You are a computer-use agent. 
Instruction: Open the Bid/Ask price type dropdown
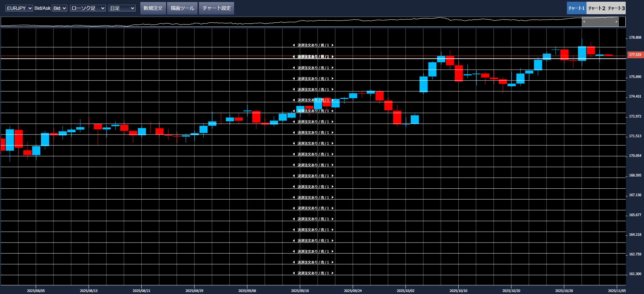pyautogui.click(x=60, y=8)
